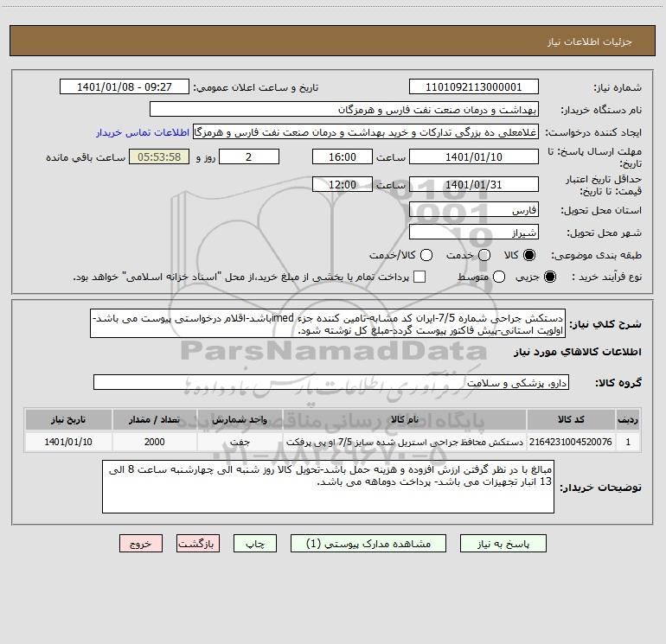Screen dimensions: 666x644
Task: Click the دستکش محافظ جراحی product name cell
Action: point(405,442)
